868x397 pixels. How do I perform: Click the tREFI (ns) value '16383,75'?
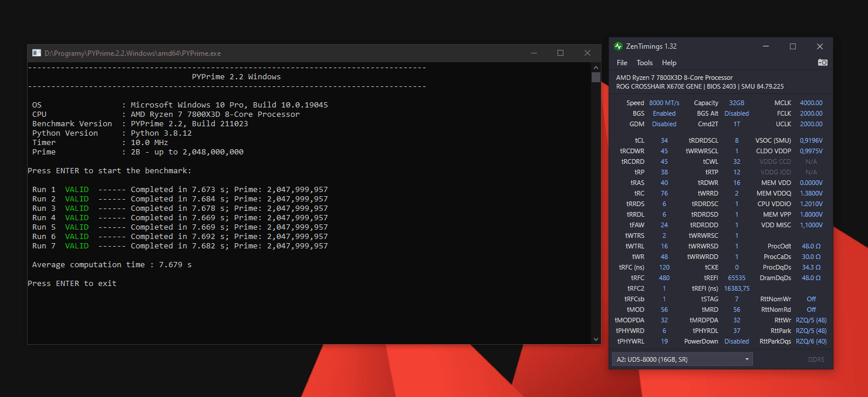pyautogui.click(x=737, y=288)
